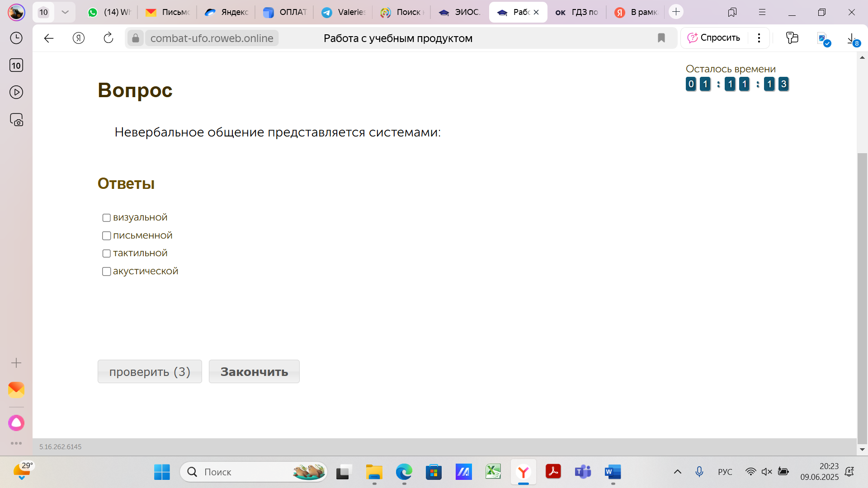Show hidden system tray icons
868x488 pixels.
(678, 472)
